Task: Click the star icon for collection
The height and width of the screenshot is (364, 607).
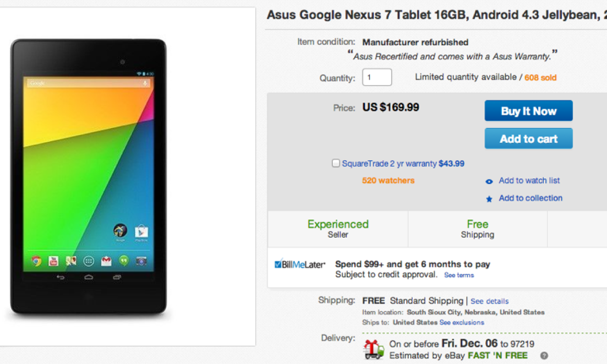Action: click(489, 199)
